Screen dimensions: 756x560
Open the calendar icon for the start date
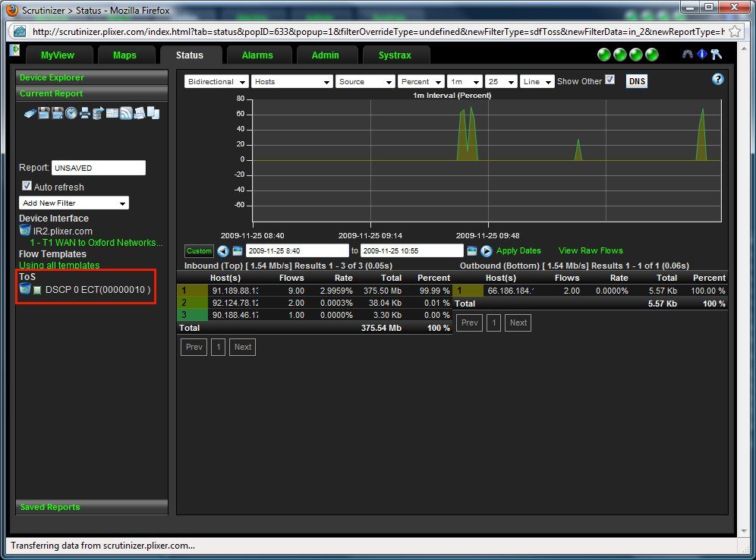pyautogui.click(x=238, y=250)
